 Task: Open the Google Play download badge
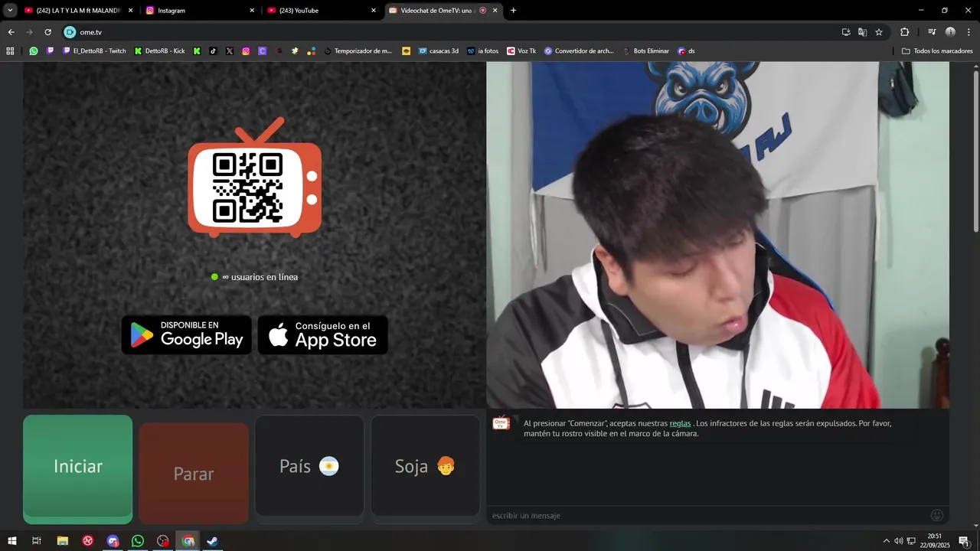187,334
